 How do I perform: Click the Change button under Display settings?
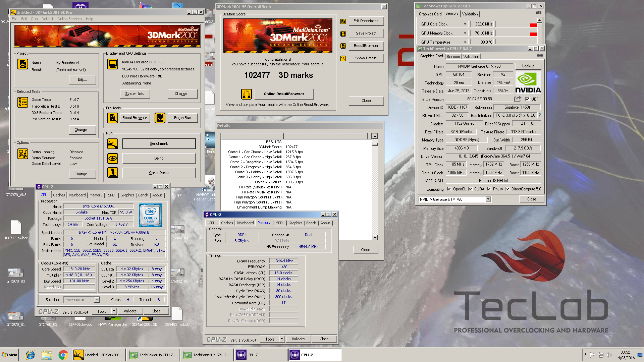[x=182, y=94]
